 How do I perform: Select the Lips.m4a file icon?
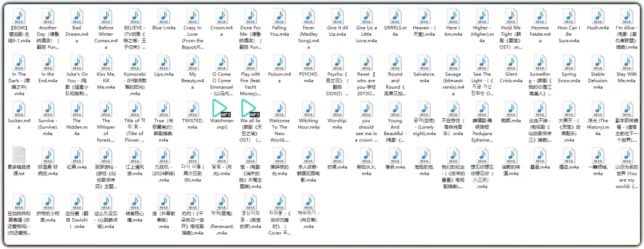pyautogui.click(x=164, y=63)
